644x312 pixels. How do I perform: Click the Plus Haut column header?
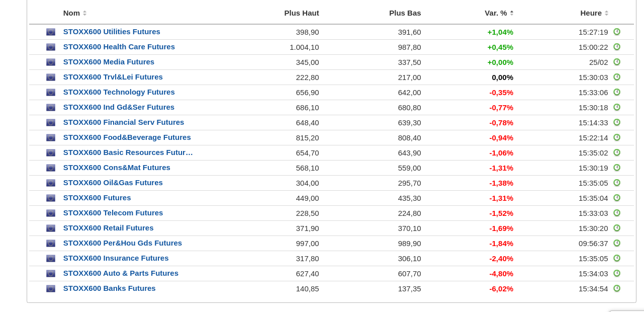pos(301,13)
